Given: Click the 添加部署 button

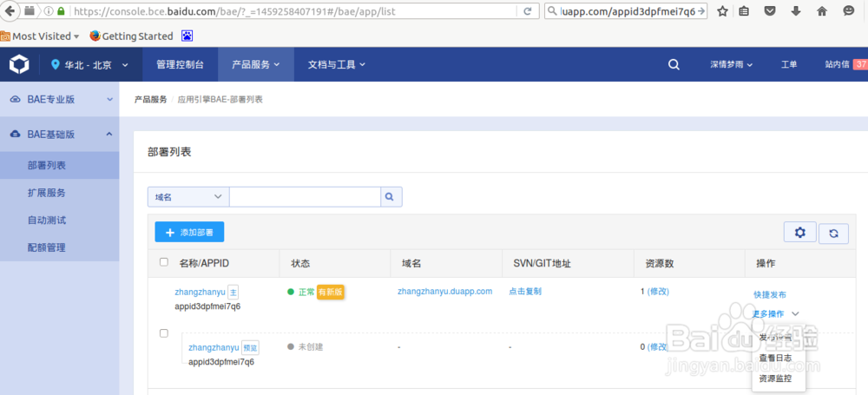Looking at the screenshot, I should coord(189,232).
